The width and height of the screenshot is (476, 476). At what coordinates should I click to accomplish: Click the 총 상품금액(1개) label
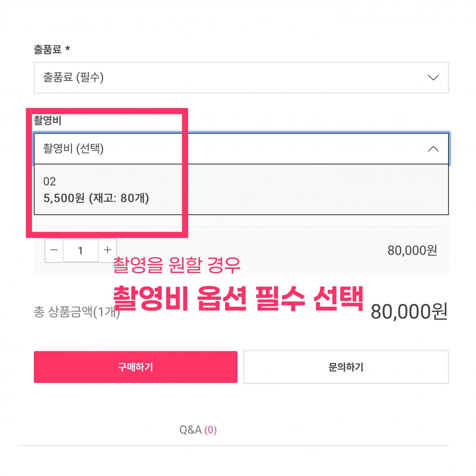point(76,312)
